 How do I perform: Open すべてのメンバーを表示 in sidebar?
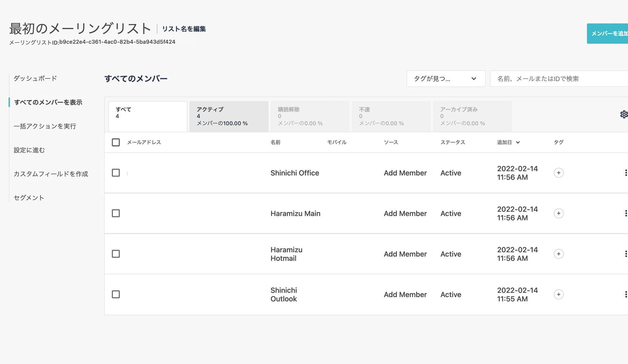pyautogui.click(x=48, y=102)
